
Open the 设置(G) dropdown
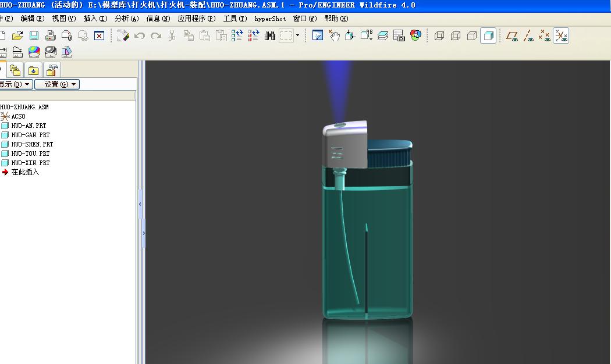[x=56, y=84]
